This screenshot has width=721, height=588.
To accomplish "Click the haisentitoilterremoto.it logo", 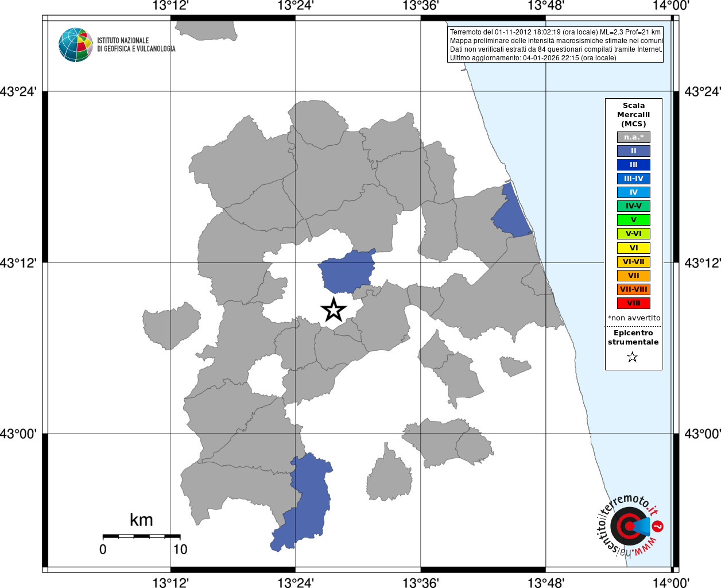I will click(630, 527).
